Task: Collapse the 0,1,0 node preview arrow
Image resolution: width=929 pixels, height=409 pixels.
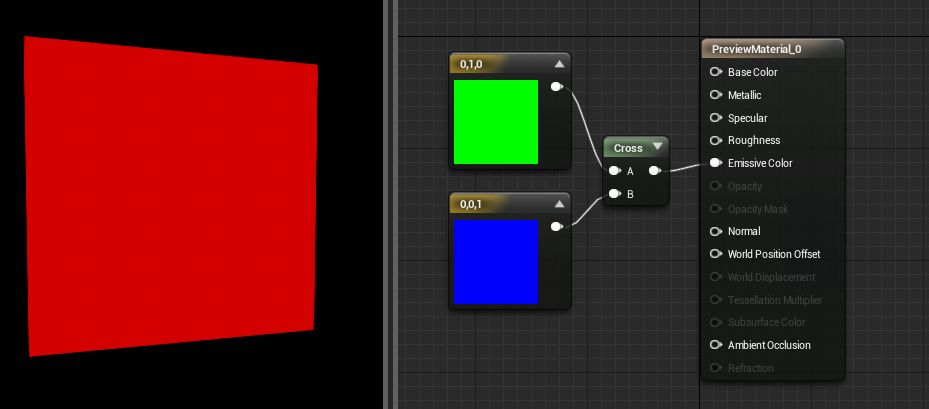Action: point(559,63)
